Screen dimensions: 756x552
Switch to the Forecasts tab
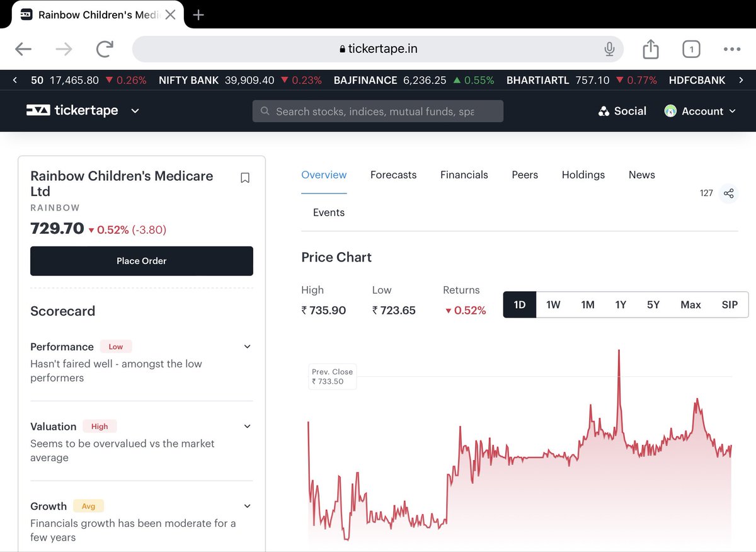click(x=393, y=175)
